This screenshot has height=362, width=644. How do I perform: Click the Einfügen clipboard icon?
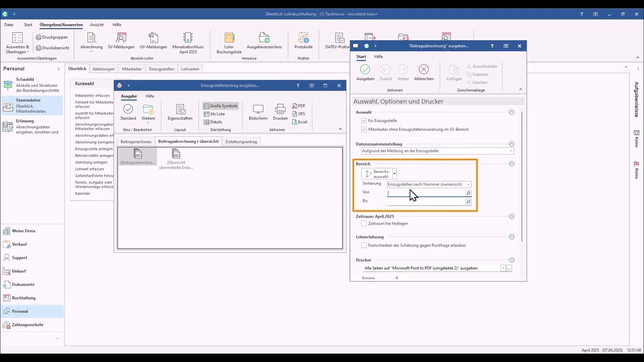[454, 69]
